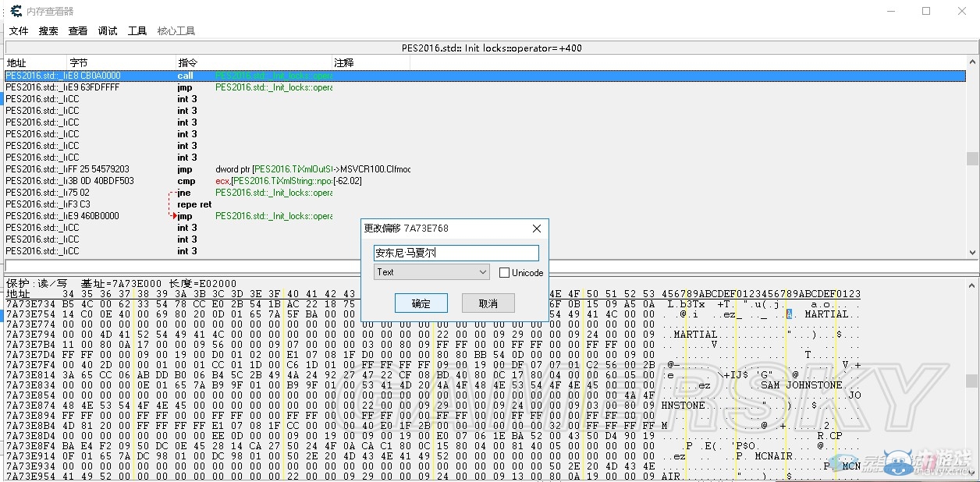Select the highlighted call instruction row

(x=485, y=76)
